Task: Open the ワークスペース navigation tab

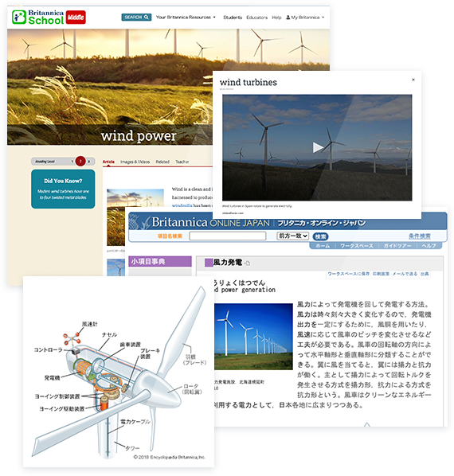Action: tap(357, 246)
